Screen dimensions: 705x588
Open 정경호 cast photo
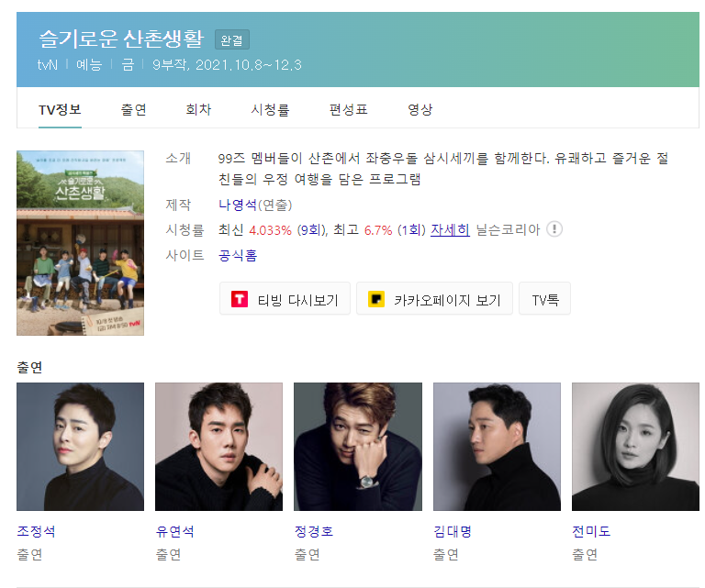(x=358, y=447)
